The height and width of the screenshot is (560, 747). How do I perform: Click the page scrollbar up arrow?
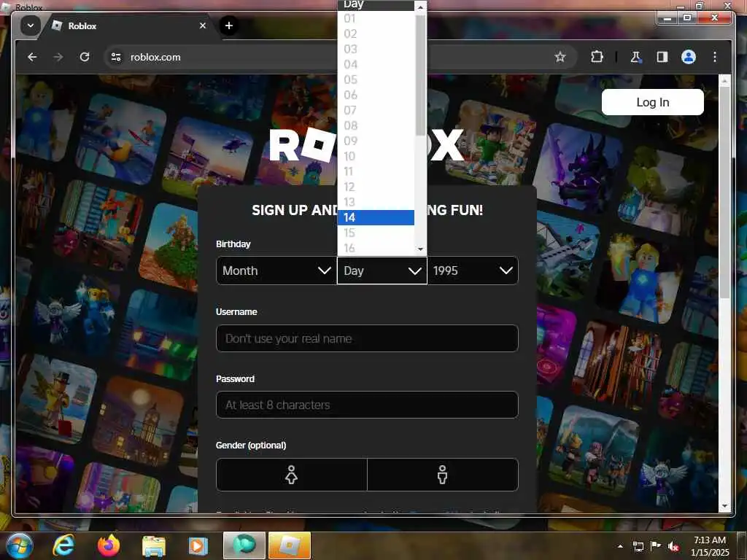click(724, 82)
